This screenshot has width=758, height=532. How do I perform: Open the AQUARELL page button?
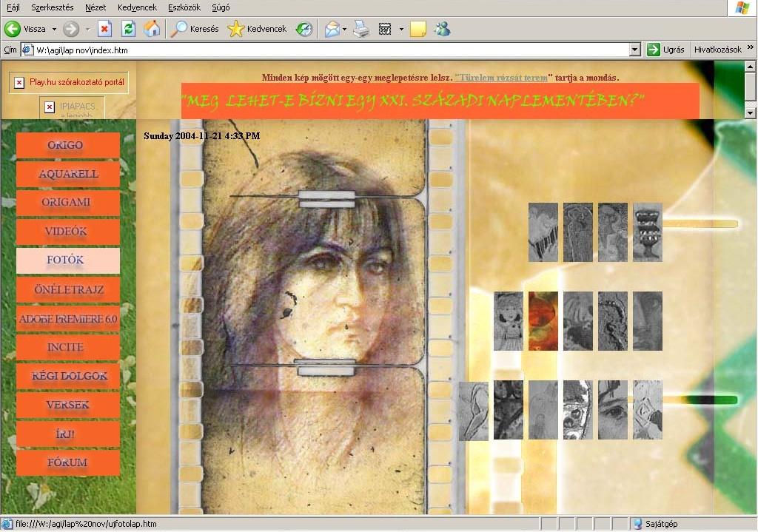[x=68, y=174]
